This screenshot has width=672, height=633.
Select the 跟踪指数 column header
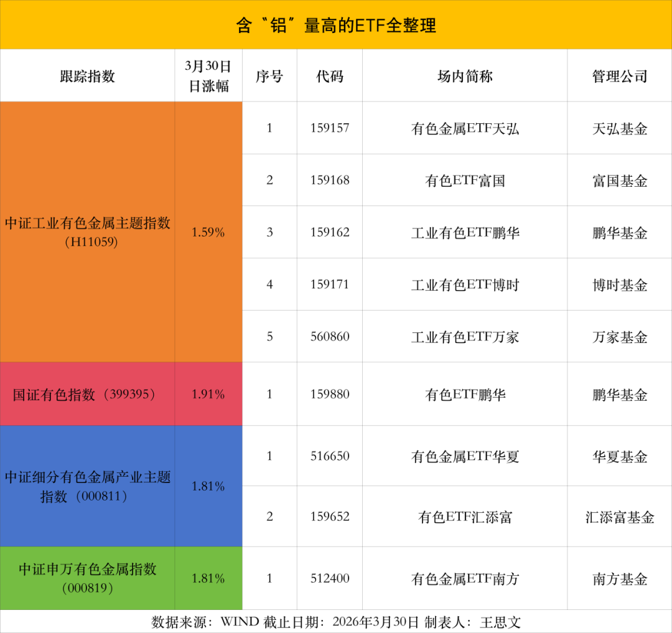[87, 76]
